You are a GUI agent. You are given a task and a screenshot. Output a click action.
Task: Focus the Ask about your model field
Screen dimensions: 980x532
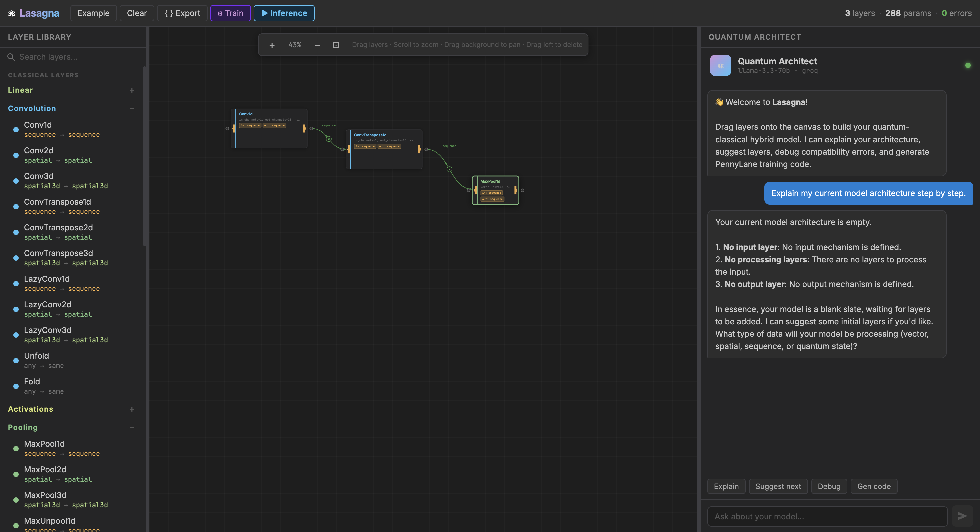(827, 516)
